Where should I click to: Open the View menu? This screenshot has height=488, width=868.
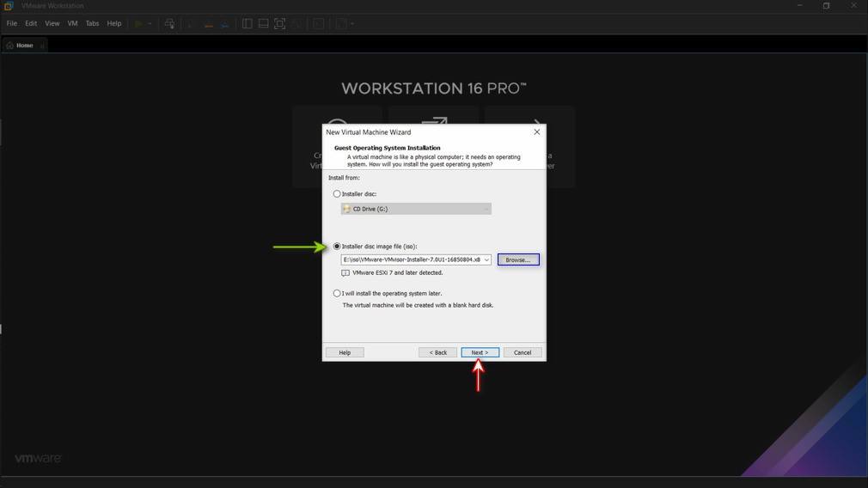pos(52,23)
